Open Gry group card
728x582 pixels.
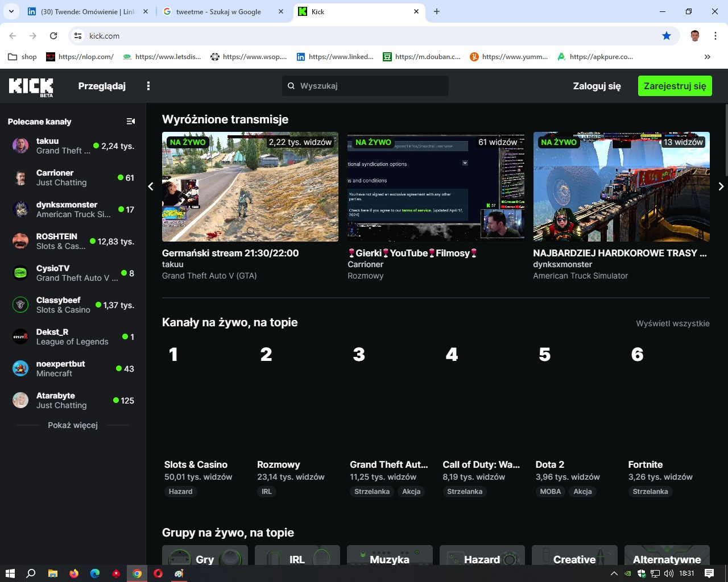pyautogui.click(x=205, y=555)
